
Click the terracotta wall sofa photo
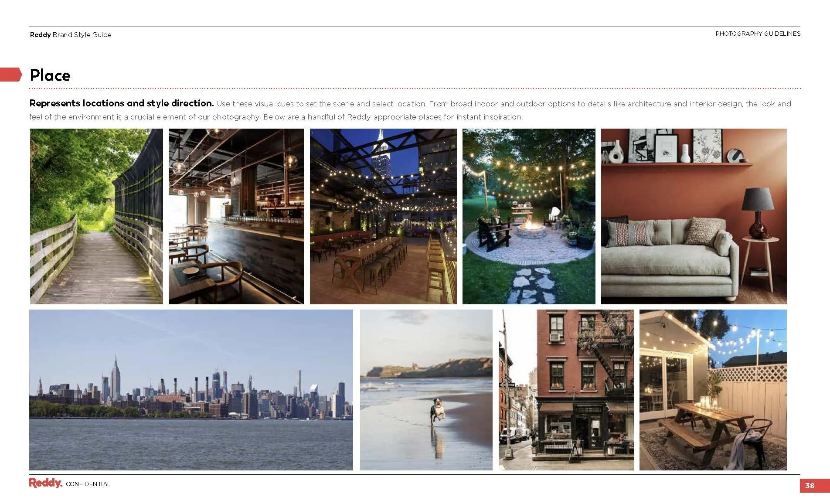click(694, 216)
